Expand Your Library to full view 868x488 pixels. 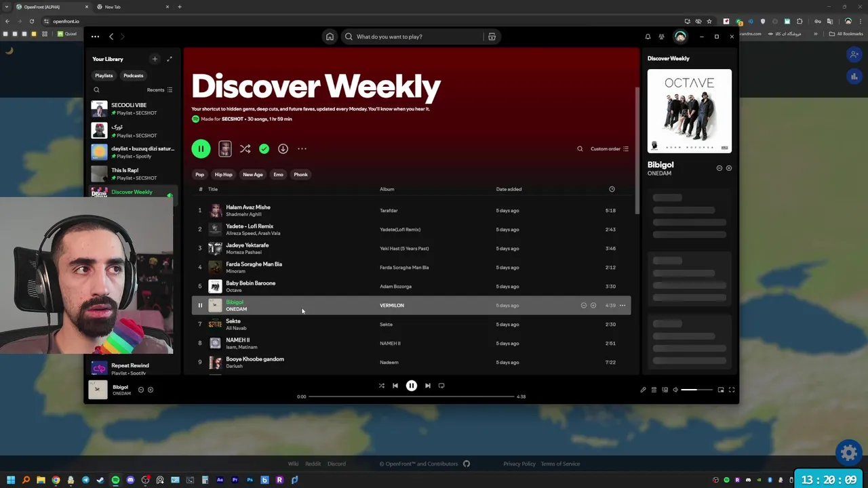click(x=170, y=59)
